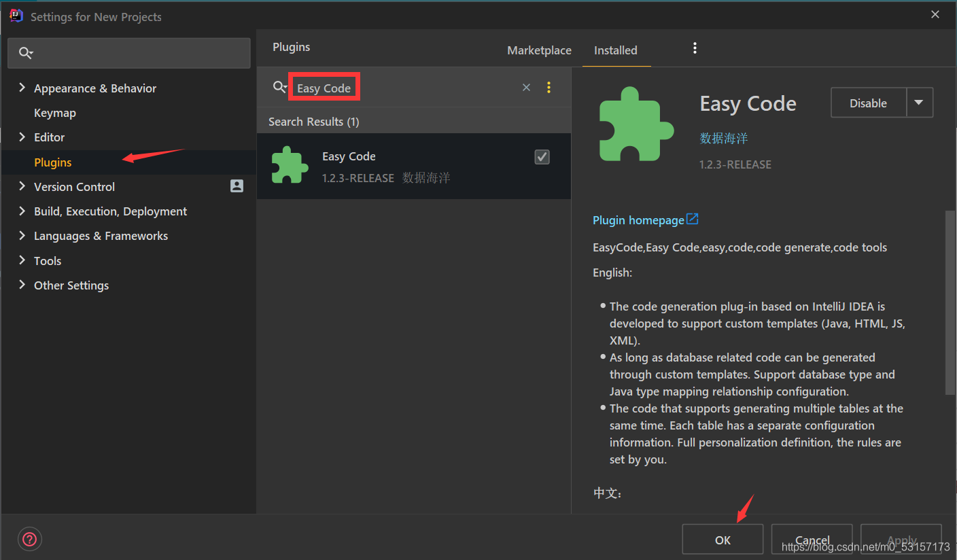The width and height of the screenshot is (957, 560).
Task: Expand Appearance & Behavior section
Action: pyautogui.click(x=22, y=88)
